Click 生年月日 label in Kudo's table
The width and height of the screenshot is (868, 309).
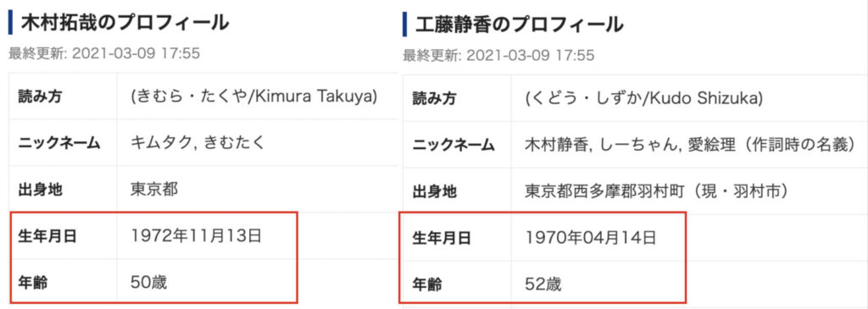click(x=442, y=238)
